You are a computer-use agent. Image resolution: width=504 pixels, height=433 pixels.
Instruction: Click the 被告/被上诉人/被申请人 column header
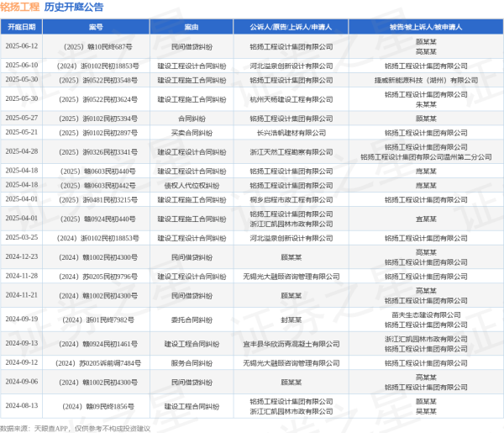426,27
